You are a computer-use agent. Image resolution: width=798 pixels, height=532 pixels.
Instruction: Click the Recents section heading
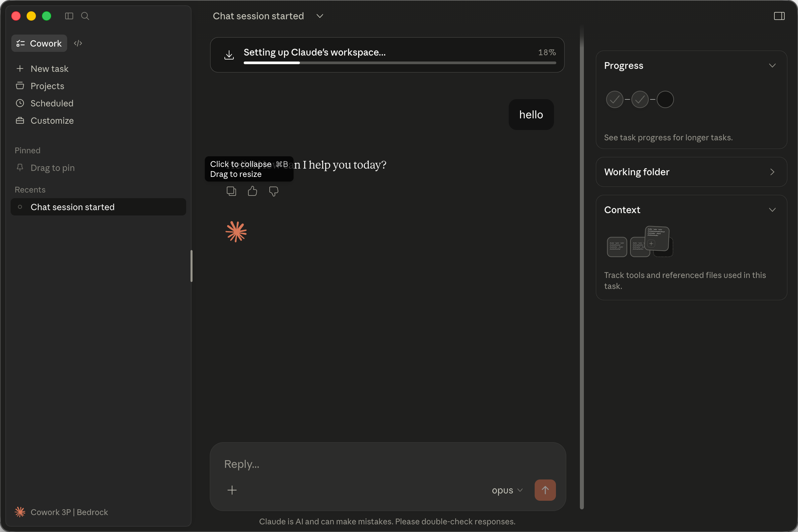pyautogui.click(x=30, y=190)
